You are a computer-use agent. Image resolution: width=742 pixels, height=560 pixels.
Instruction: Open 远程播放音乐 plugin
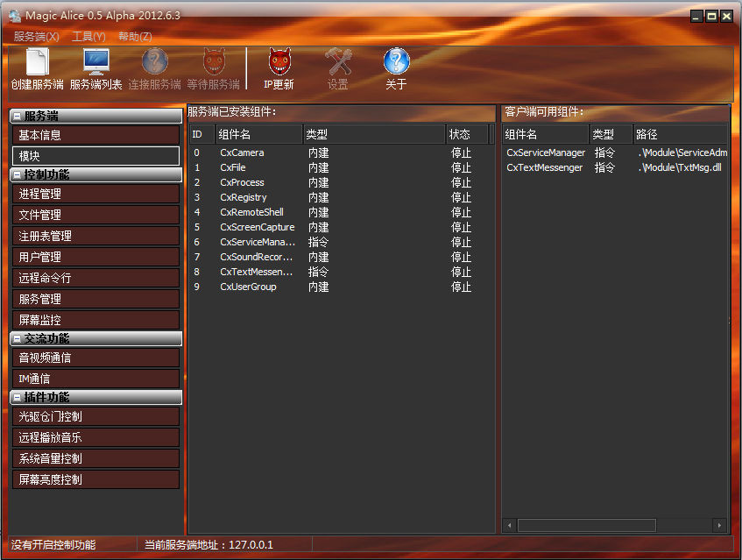coord(96,437)
